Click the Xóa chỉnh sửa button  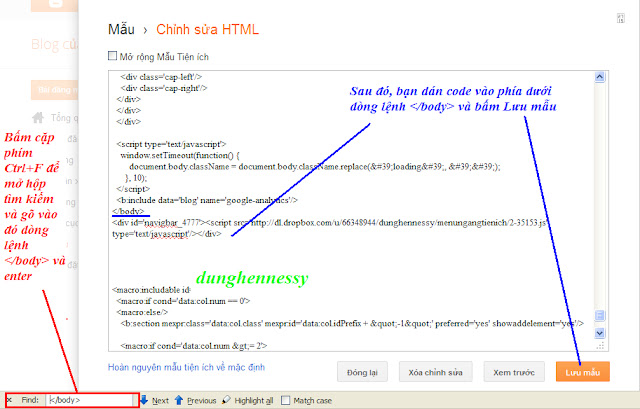[x=436, y=372]
